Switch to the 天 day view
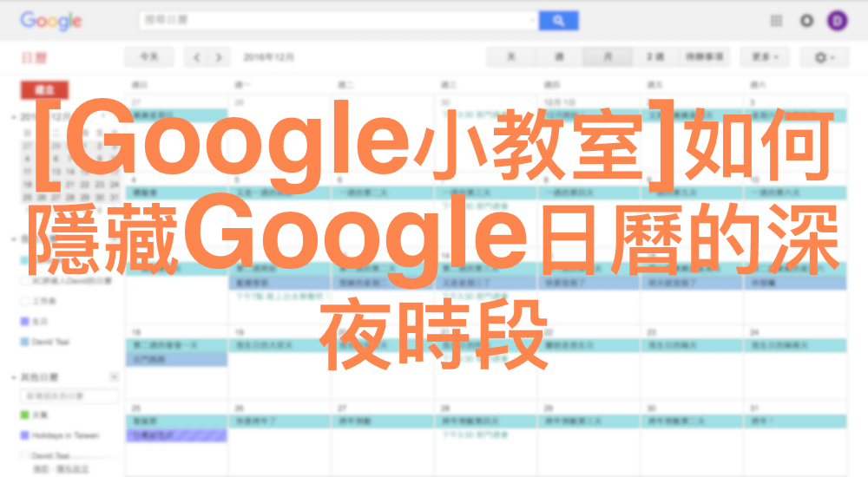Viewport: 868px width, 477px height. (511, 57)
